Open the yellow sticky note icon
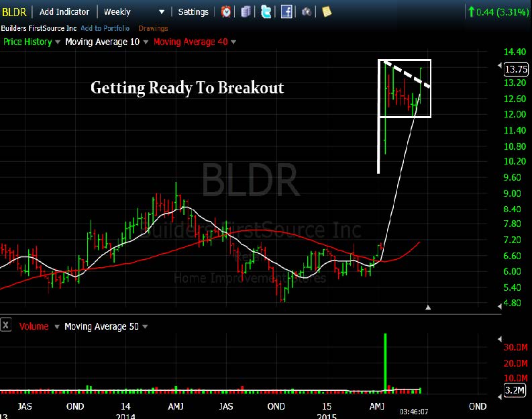The width and height of the screenshot is (532, 419). coord(327,12)
